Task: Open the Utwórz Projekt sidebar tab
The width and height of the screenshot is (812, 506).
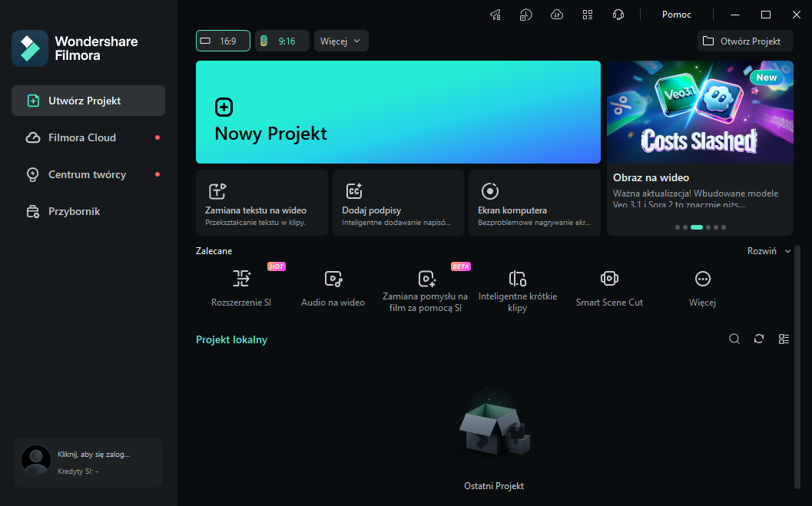Action: [x=88, y=101]
